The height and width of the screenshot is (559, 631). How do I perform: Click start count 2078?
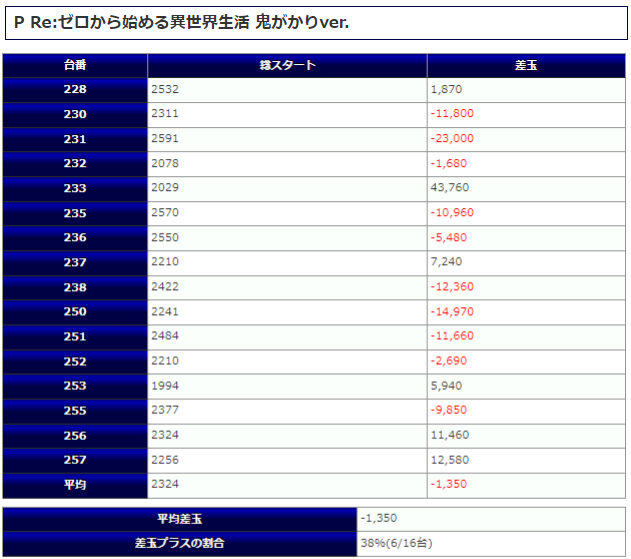[x=165, y=163]
